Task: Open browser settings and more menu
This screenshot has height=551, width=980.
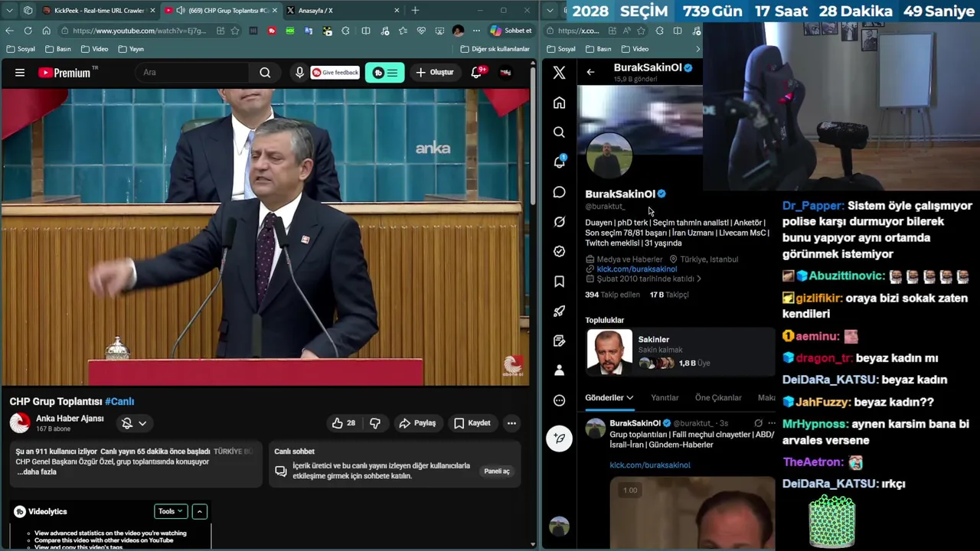Action: point(475,31)
